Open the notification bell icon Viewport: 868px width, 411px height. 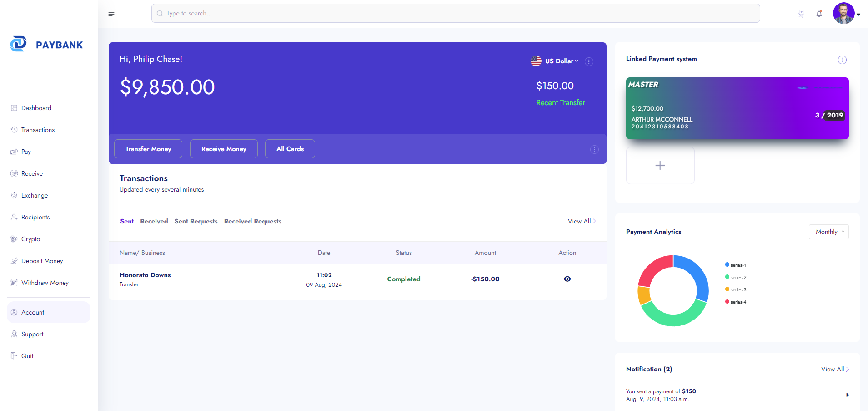pyautogui.click(x=819, y=14)
